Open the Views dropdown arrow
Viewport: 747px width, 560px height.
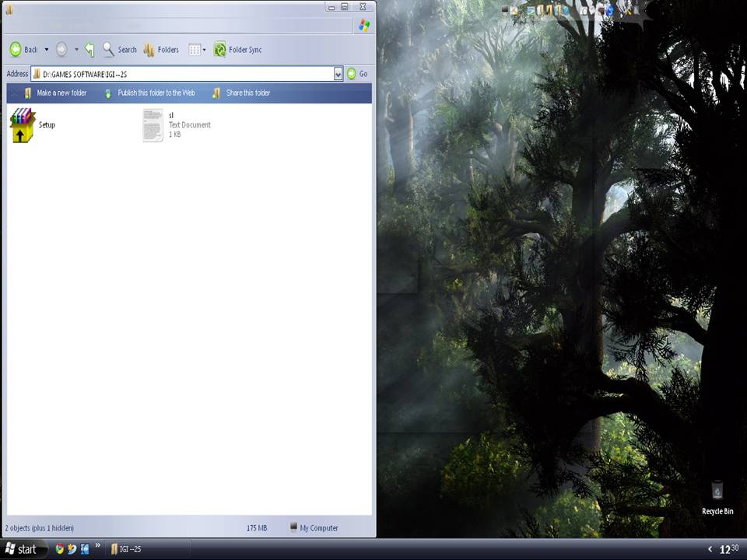click(x=205, y=49)
